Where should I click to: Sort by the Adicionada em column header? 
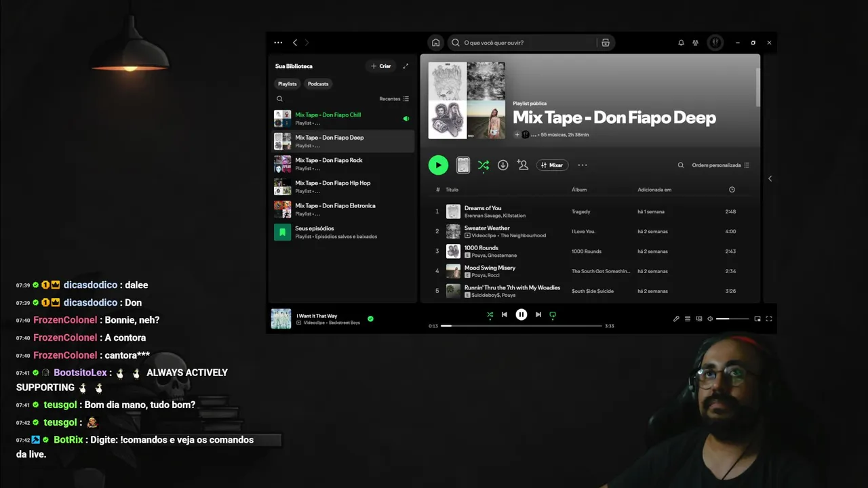[x=654, y=190]
